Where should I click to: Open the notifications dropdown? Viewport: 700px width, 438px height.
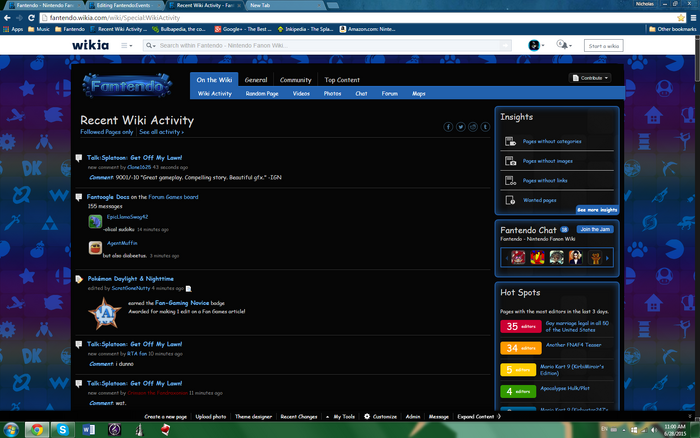[x=564, y=45]
